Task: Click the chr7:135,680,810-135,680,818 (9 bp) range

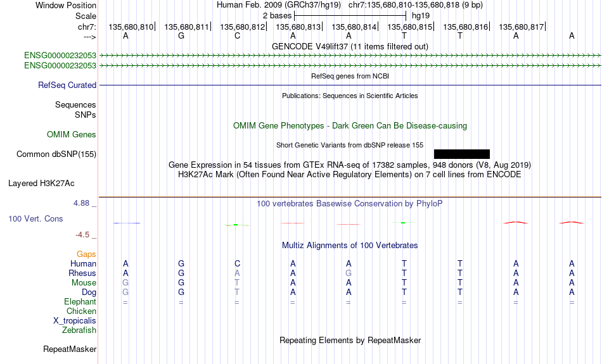Action: tap(416, 5)
